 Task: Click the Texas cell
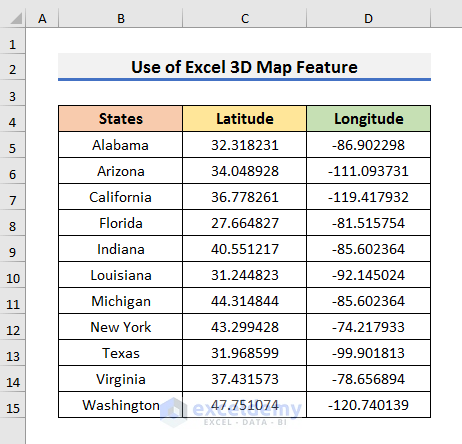[121, 353]
